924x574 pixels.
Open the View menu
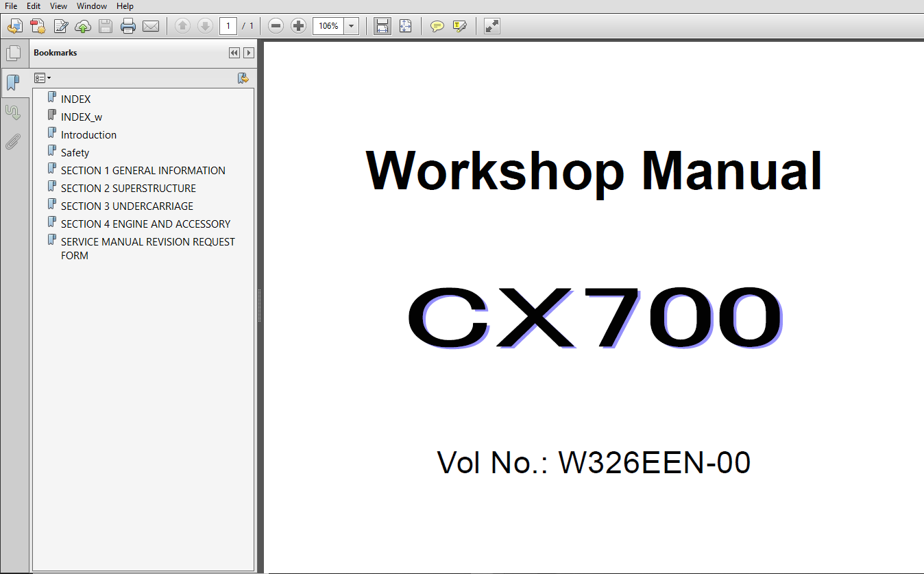tap(59, 6)
